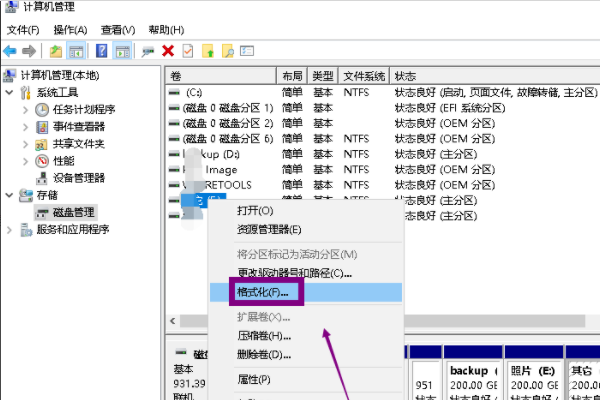Open the 文件(F) menu

[x=23, y=30]
